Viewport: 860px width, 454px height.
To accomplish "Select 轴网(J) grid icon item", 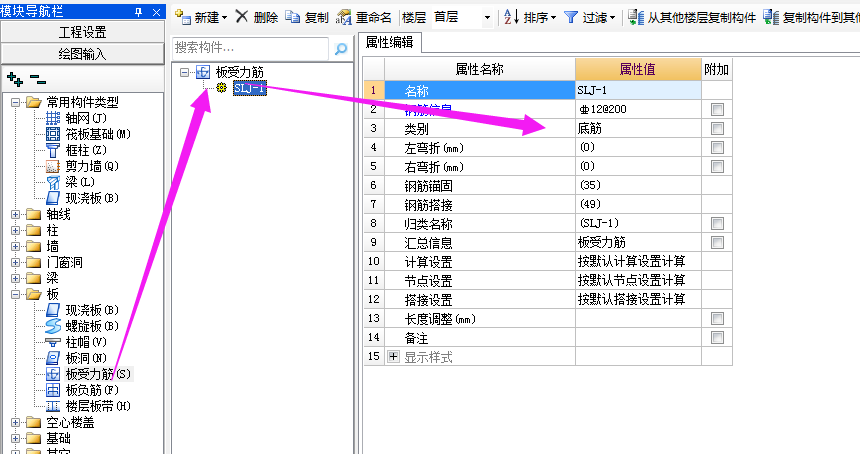I will coord(53,118).
